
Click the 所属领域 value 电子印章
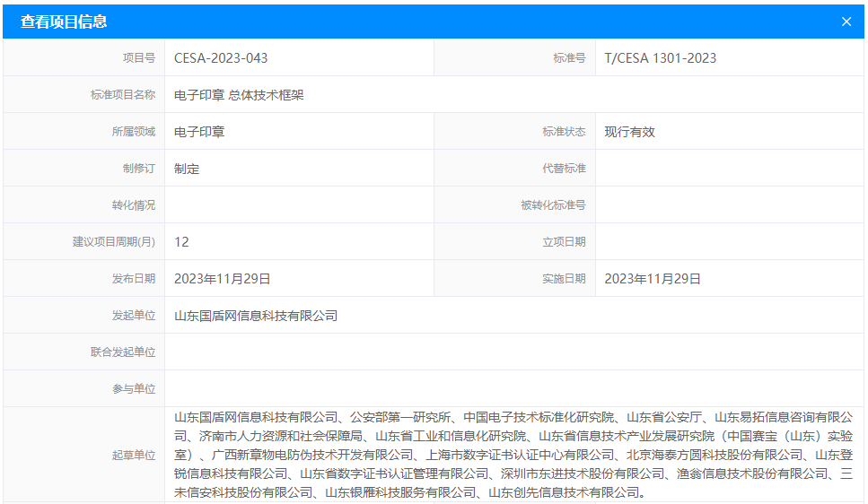[199, 132]
